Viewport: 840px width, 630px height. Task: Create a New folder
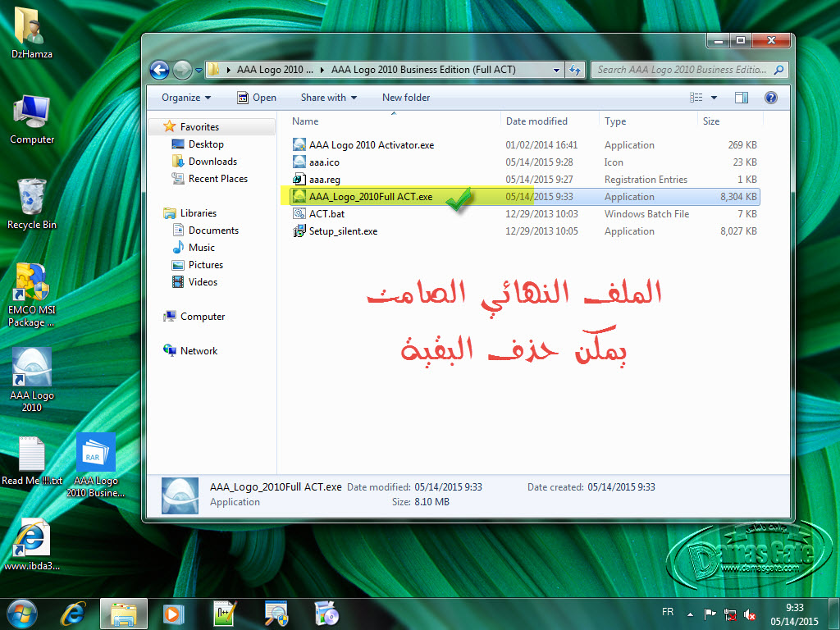pyautogui.click(x=405, y=98)
